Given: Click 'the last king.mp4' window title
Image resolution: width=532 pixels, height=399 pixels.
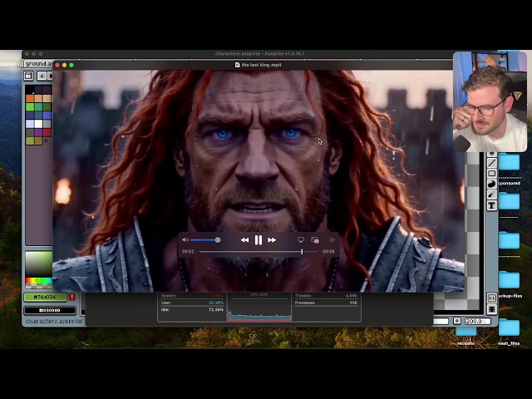Looking at the screenshot, I should click(261, 65).
